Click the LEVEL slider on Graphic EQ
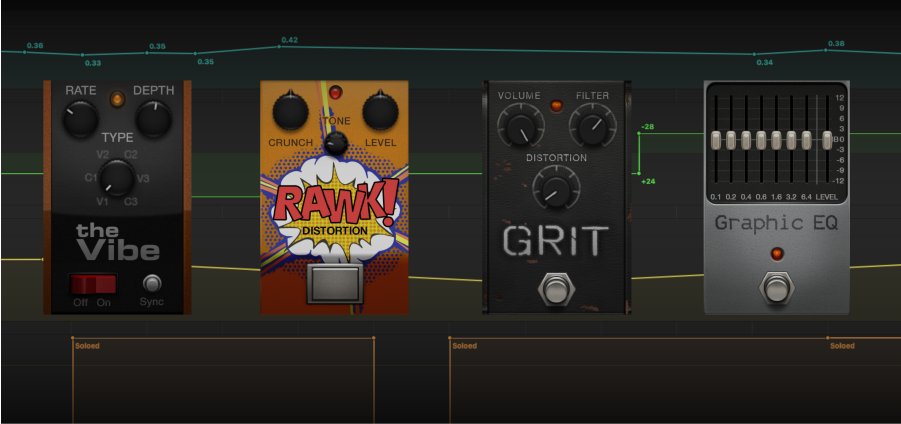The height and width of the screenshot is (424, 901). pos(827,140)
